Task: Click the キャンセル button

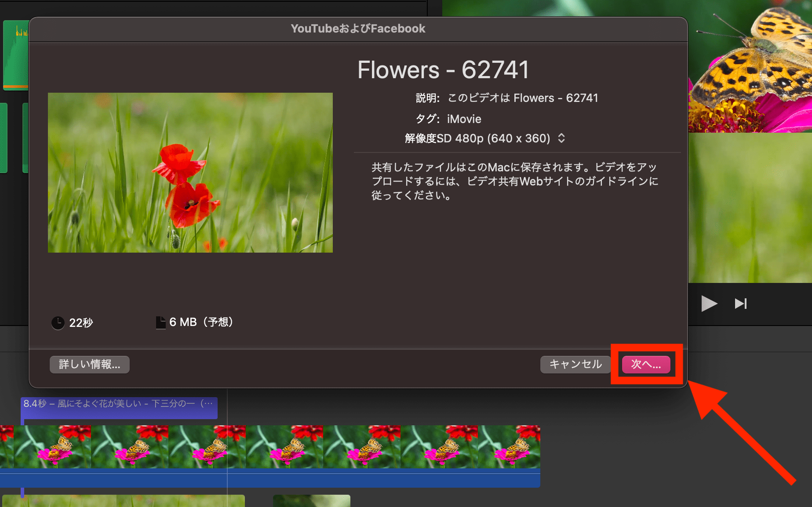Action: (575, 364)
